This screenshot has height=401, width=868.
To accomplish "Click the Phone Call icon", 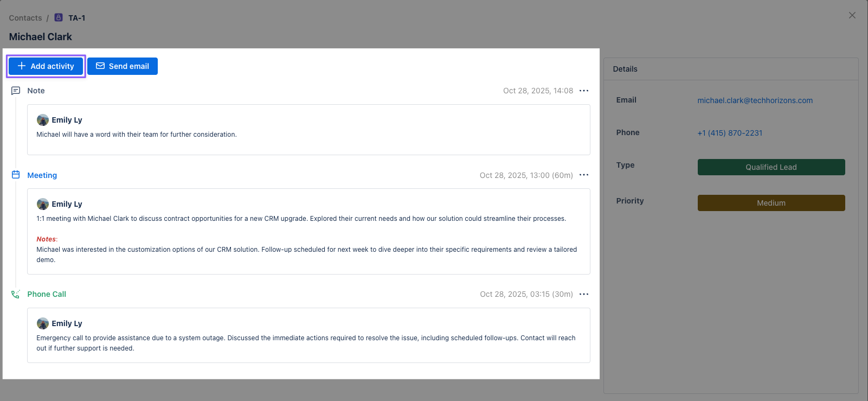I will (x=16, y=294).
